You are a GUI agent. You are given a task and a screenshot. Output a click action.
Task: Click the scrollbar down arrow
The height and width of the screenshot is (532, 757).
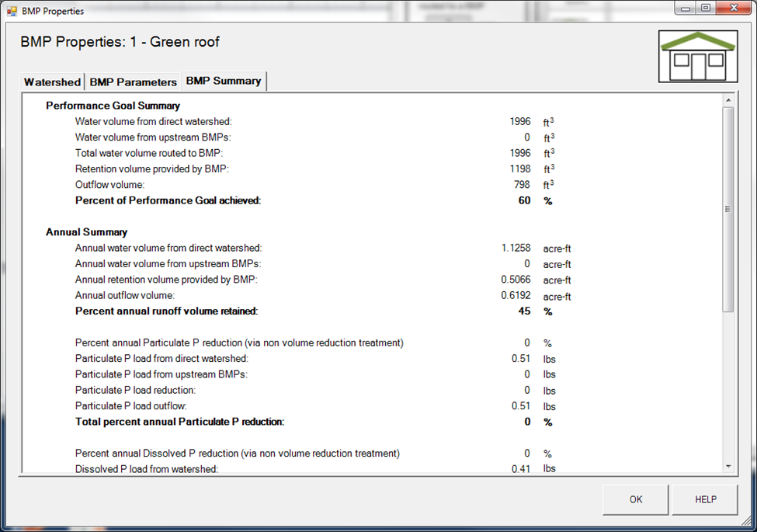tap(727, 466)
